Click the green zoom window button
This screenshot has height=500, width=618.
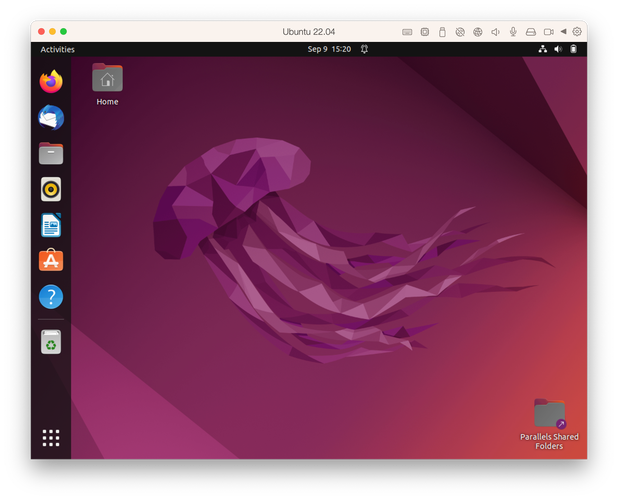(63, 32)
